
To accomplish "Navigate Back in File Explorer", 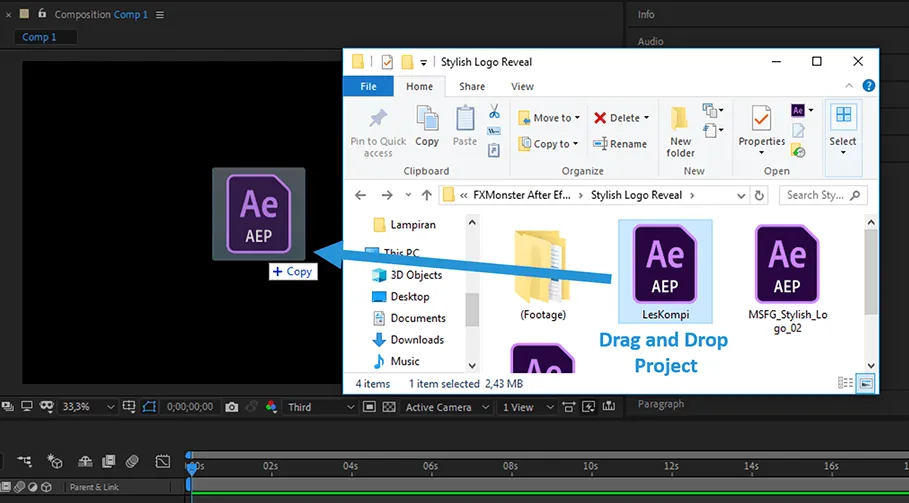I will [360, 195].
